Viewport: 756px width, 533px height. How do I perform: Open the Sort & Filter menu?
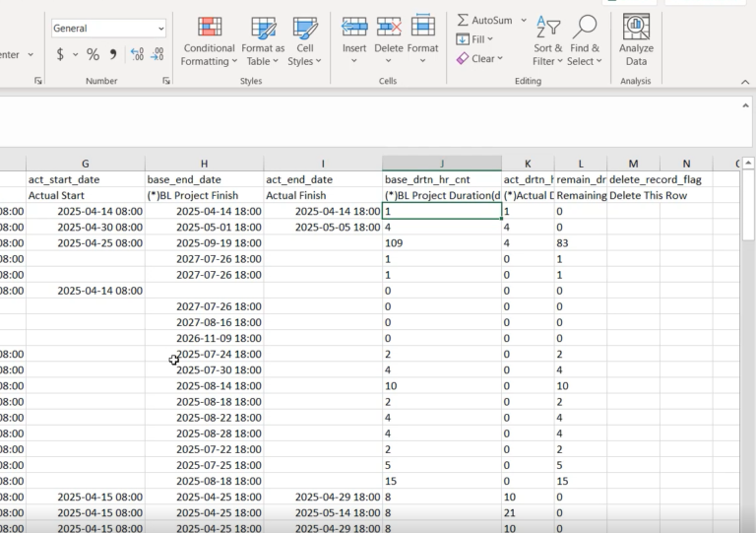[547, 41]
